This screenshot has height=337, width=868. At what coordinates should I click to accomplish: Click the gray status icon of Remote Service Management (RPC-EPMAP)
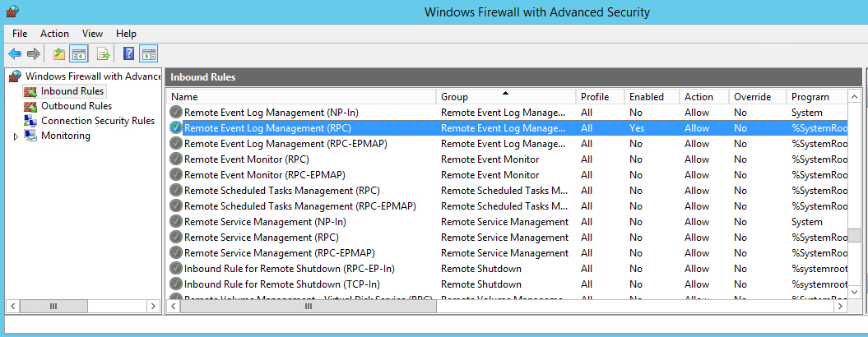(x=176, y=253)
